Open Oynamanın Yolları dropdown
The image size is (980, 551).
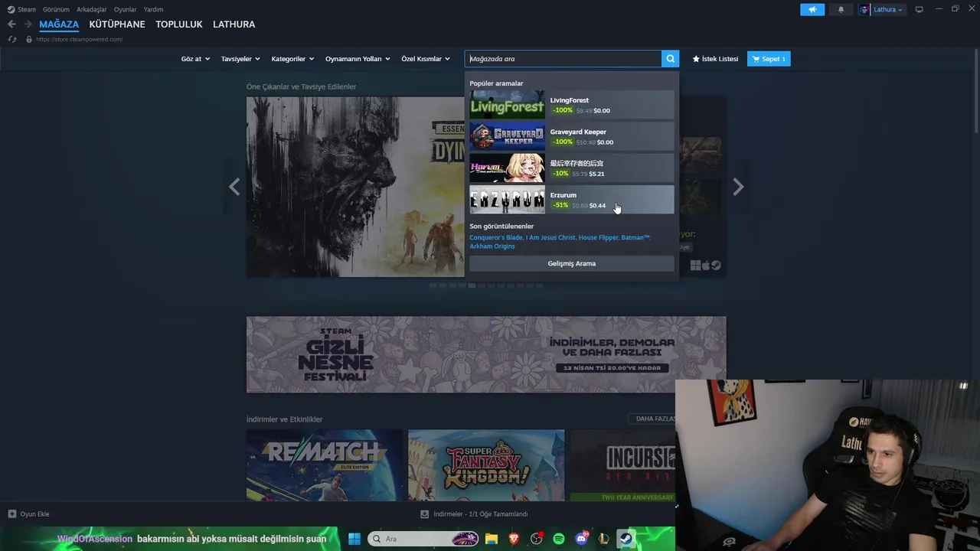coord(358,59)
